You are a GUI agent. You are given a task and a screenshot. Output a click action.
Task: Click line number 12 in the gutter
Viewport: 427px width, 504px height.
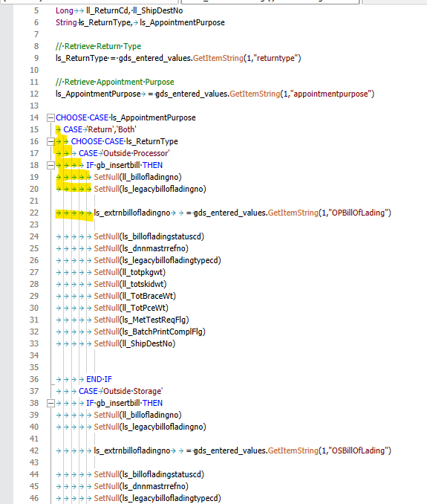click(34, 94)
